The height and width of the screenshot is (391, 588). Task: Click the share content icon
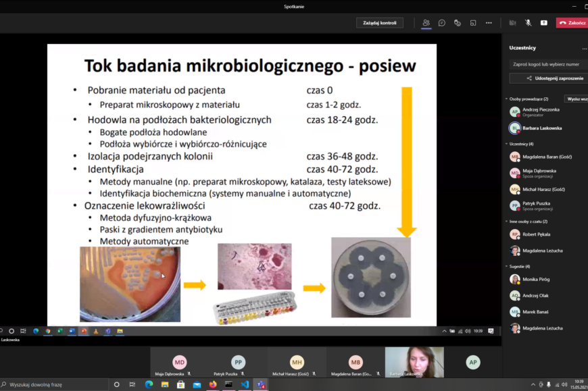(544, 23)
